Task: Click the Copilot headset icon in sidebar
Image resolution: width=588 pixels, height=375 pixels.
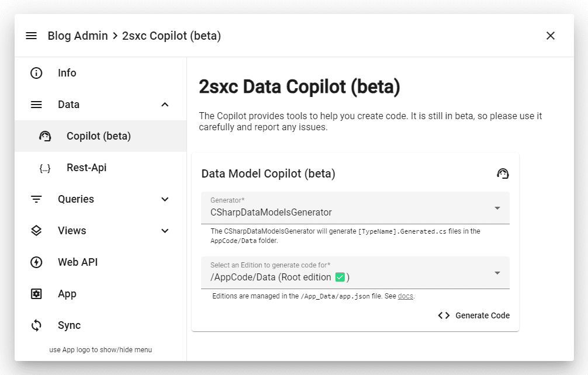Action: 45,136
